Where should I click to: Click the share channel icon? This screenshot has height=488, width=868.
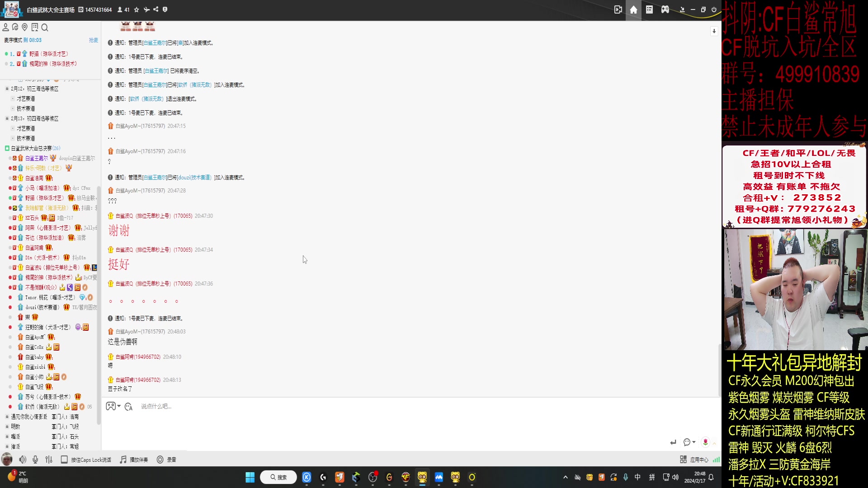coord(156,9)
